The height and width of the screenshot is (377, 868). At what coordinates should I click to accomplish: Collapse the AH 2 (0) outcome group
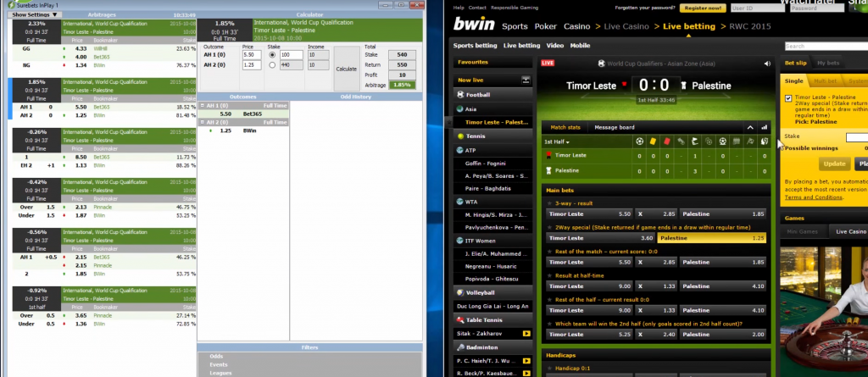pyautogui.click(x=203, y=122)
